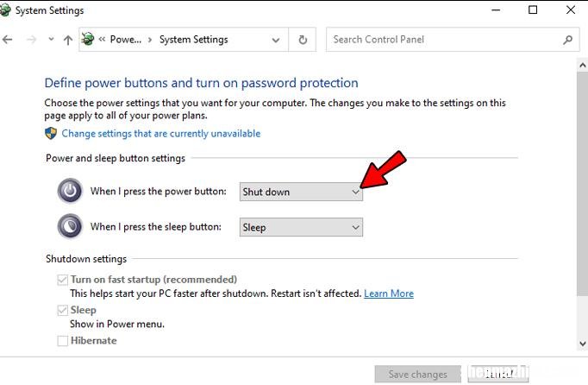Refresh the System Settings page

(303, 40)
